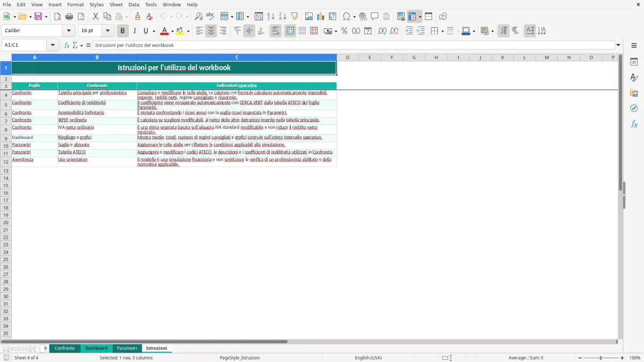The width and height of the screenshot is (644, 362).
Task: Clear direct formatting
Action: pos(150,17)
